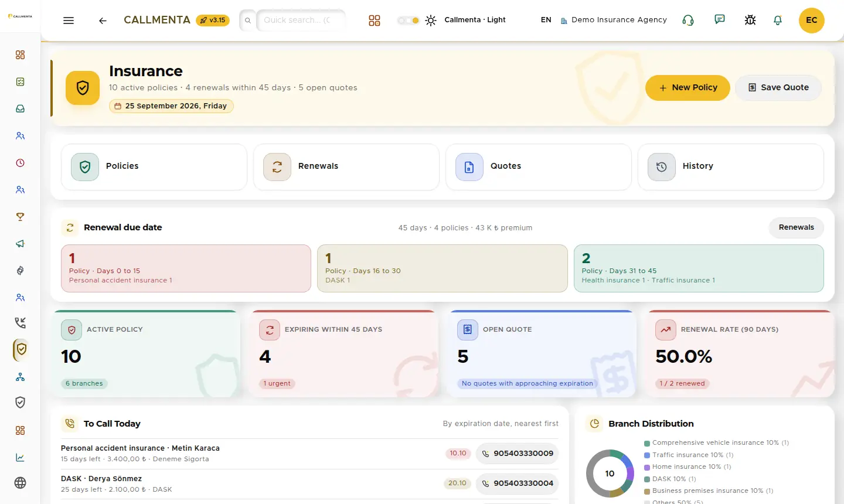The image size is (844, 504).
Task: Click the Save Quote button
Action: point(778,88)
